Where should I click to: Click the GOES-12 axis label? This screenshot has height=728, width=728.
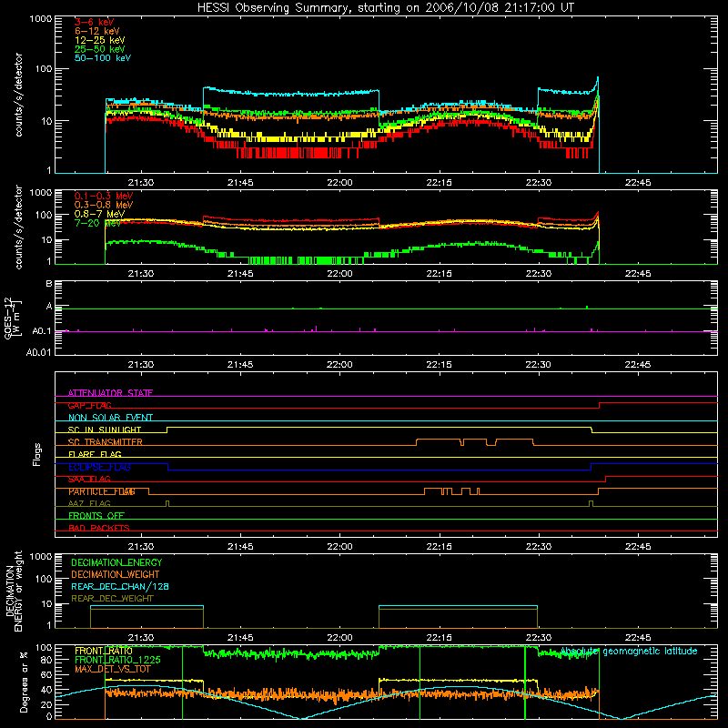tap(12, 318)
